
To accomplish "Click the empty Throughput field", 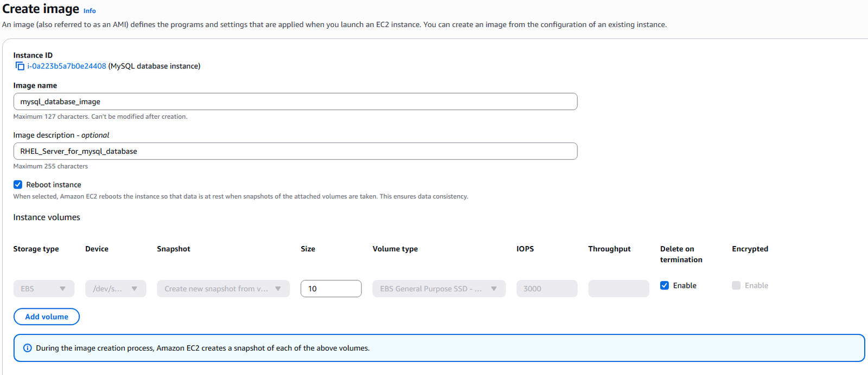I will pyautogui.click(x=618, y=289).
